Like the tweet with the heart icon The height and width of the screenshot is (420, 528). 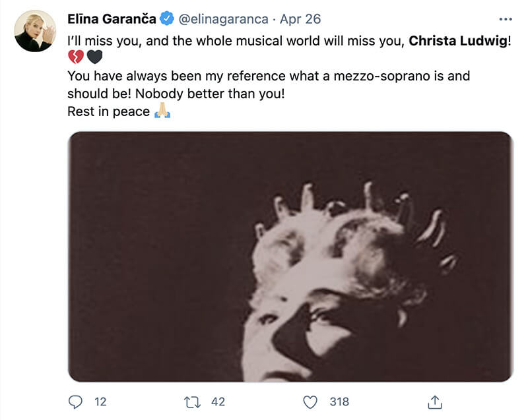pyautogui.click(x=310, y=401)
